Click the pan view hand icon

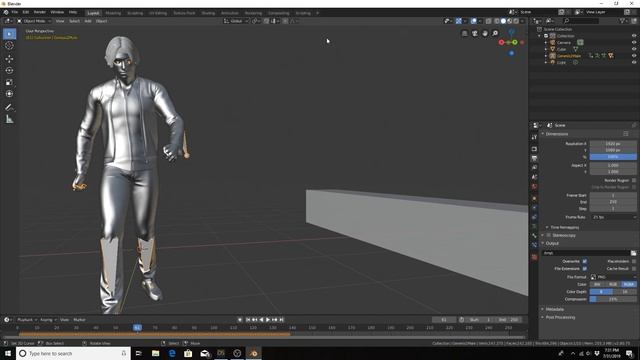pyautogui.click(x=485, y=33)
